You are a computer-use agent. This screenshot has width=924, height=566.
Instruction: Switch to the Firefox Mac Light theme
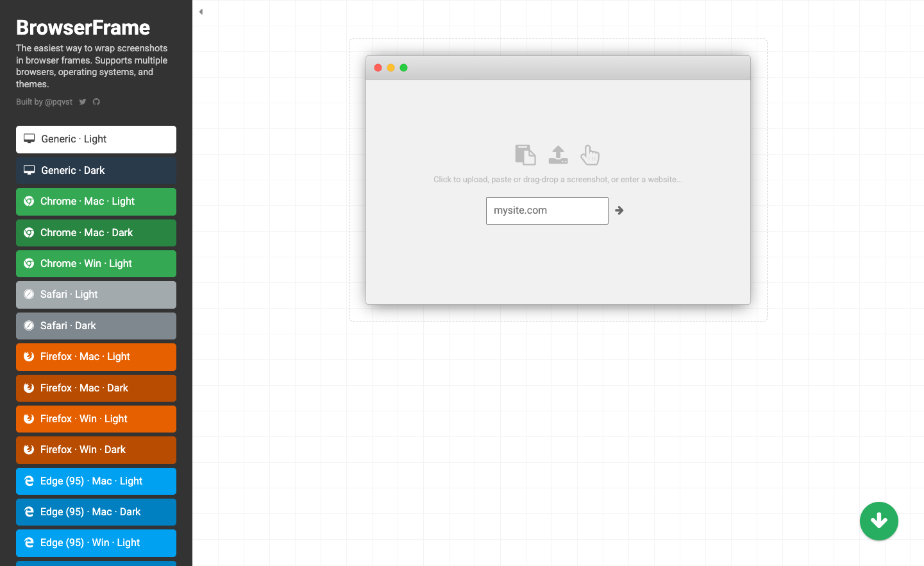pyautogui.click(x=96, y=357)
